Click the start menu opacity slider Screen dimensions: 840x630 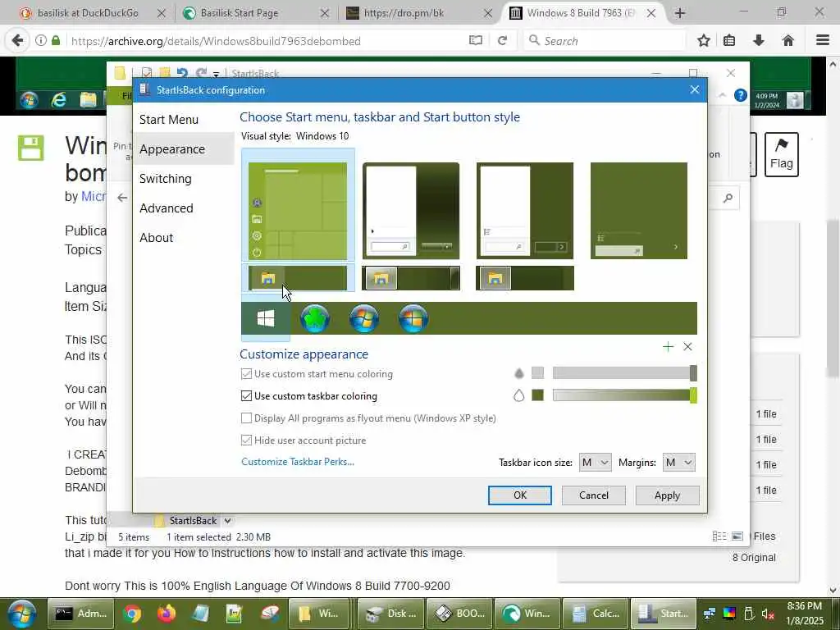click(624, 373)
